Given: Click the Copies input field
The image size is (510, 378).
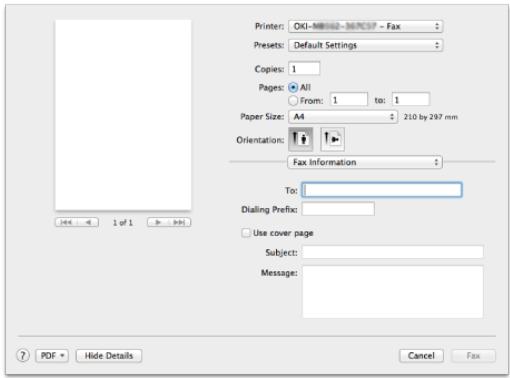Looking at the screenshot, I should (304, 69).
